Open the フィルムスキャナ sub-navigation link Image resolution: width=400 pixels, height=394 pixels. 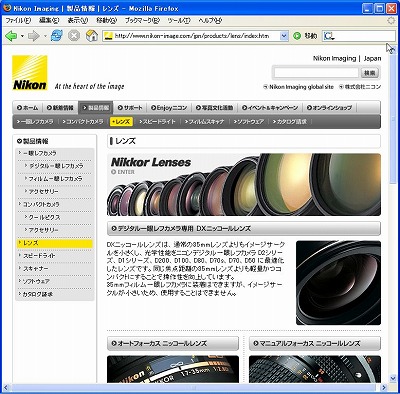click(204, 122)
